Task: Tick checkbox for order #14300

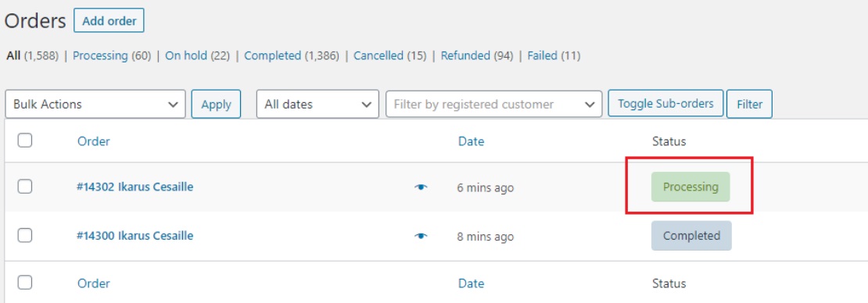Action: point(24,236)
